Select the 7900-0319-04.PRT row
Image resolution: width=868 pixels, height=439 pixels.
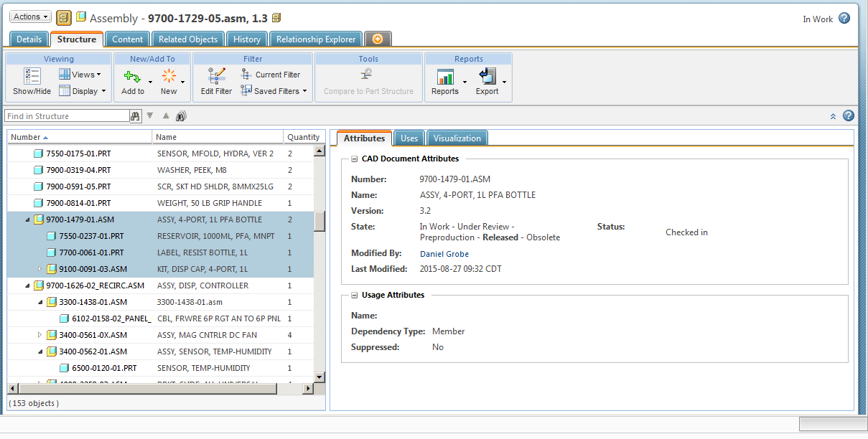point(161,170)
